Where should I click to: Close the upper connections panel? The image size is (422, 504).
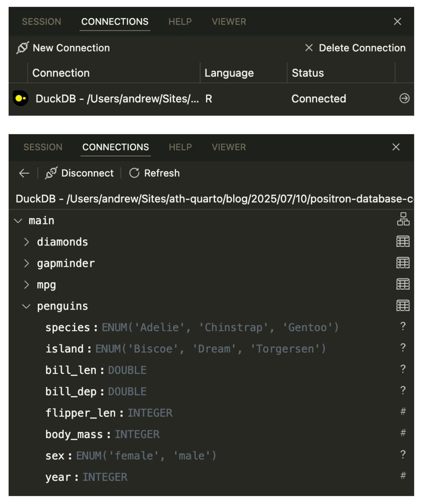coord(398,22)
